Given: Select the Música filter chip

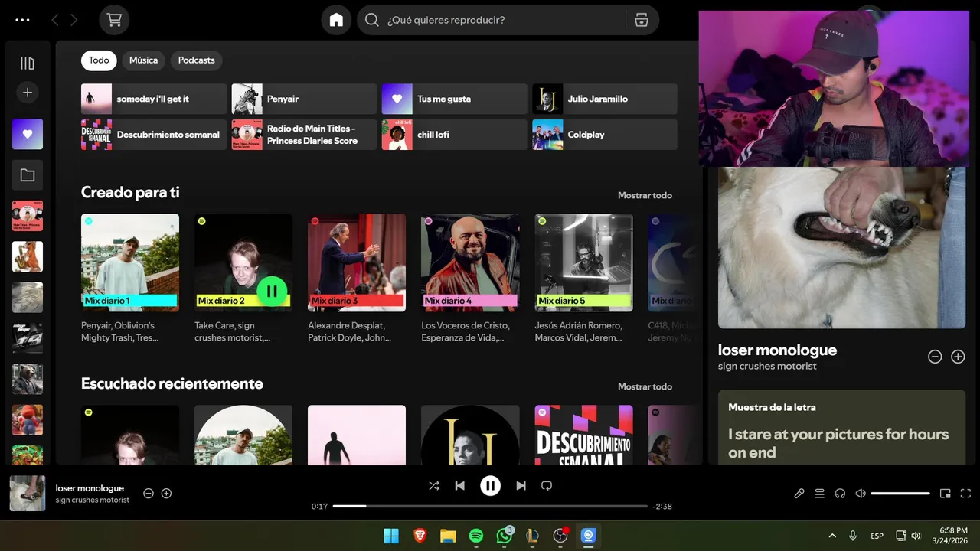Looking at the screenshot, I should 143,60.
